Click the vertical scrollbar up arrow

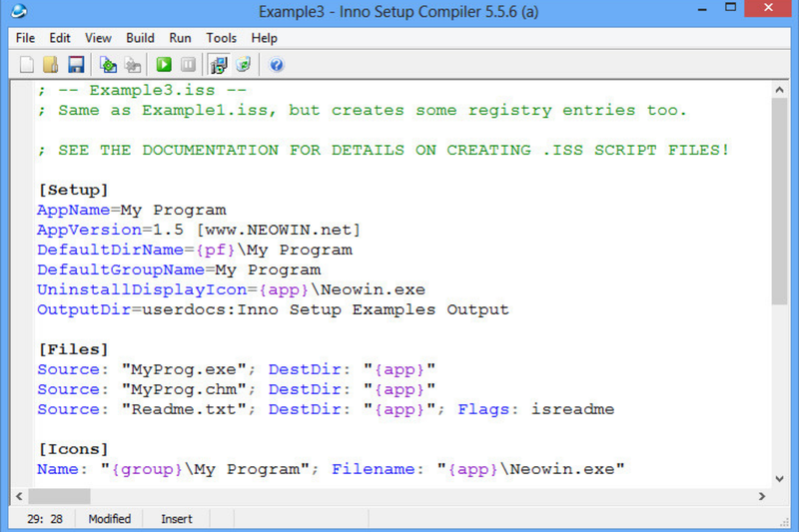tap(779, 90)
